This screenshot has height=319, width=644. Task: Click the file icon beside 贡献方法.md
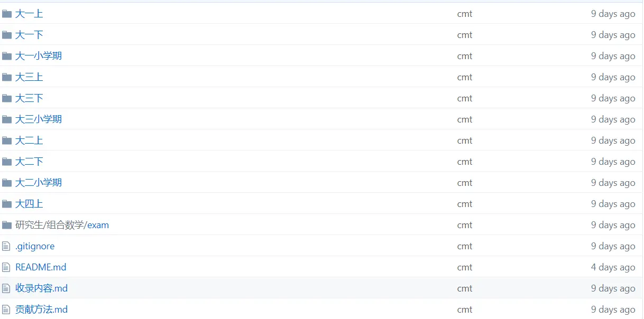pyautogui.click(x=6, y=309)
